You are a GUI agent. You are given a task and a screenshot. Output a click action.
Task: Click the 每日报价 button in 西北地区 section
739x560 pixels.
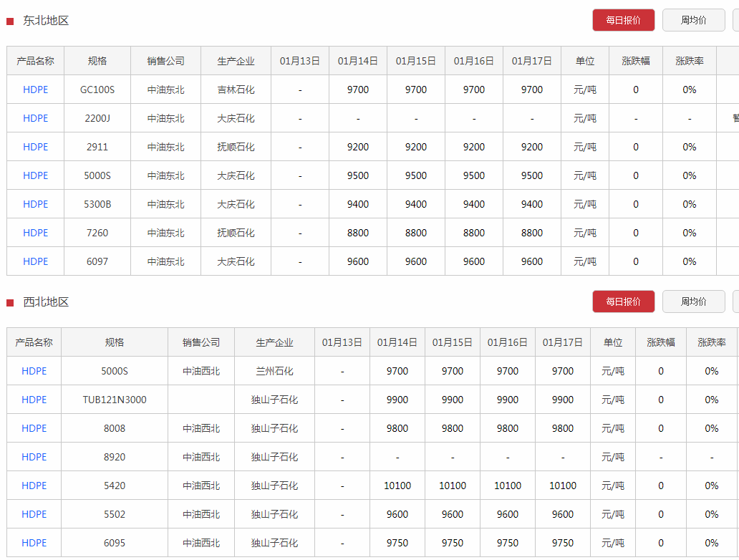(x=623, y=301)
